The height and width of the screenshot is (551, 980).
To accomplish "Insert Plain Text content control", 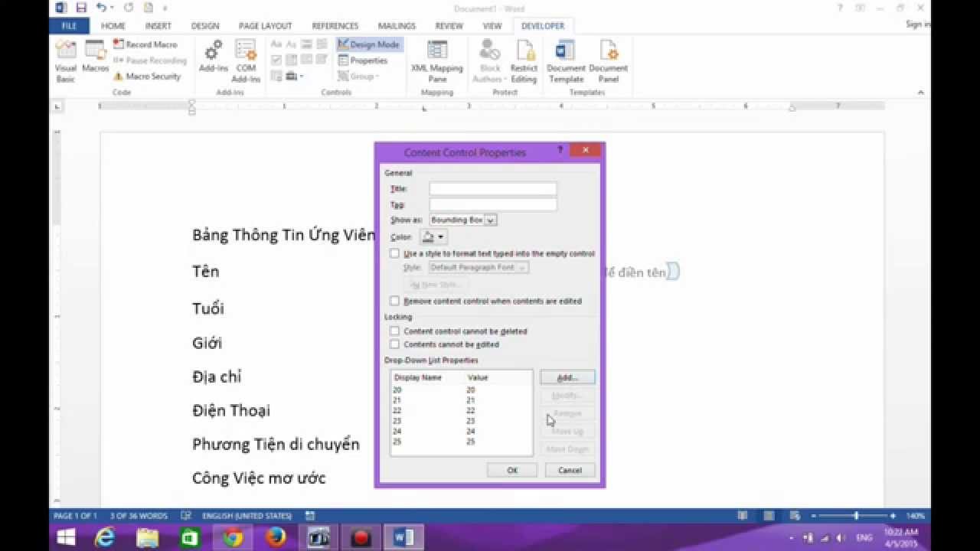I will click(x=292, y=44).
